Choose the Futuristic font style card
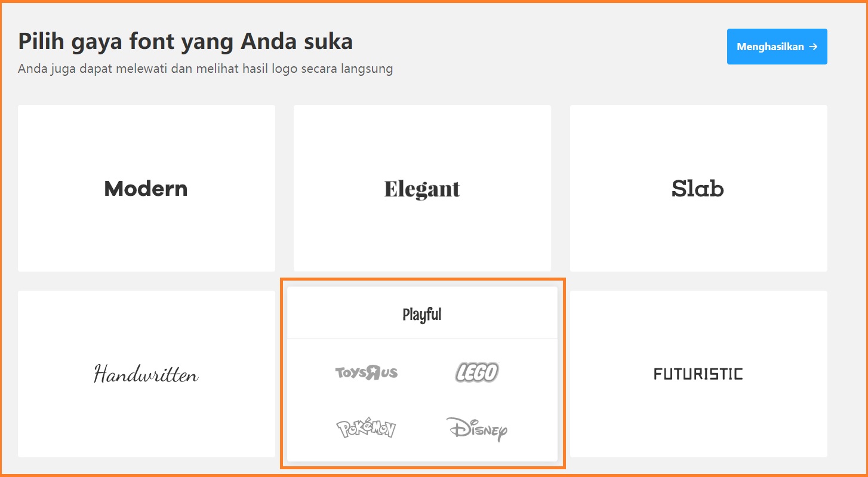This screenshot has height=477, width=868. [x=698, y=418]
